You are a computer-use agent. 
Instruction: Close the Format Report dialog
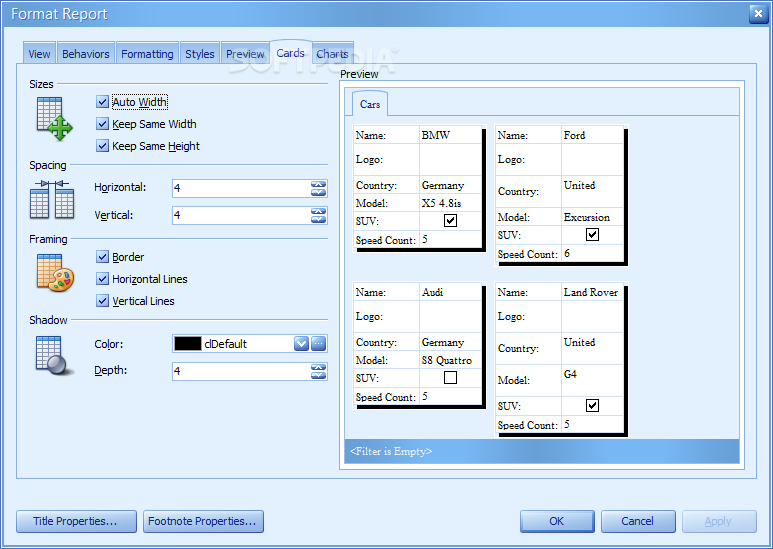point(758,14)
